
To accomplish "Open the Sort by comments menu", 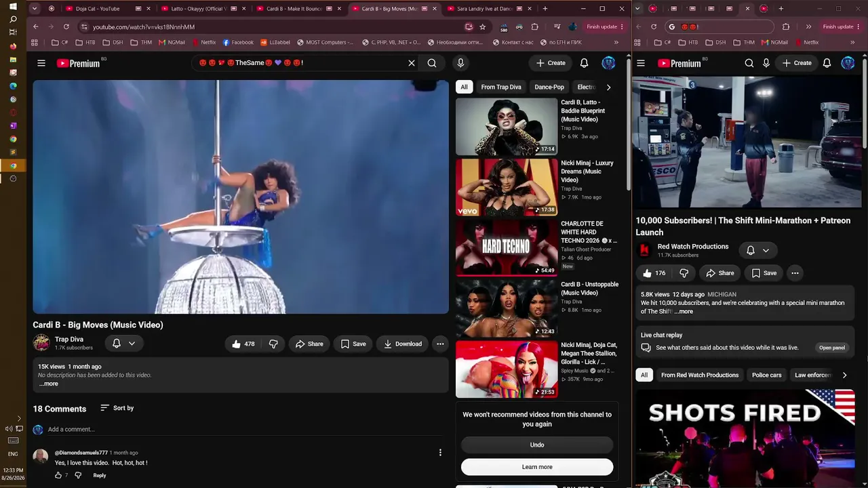I will pos(117,408).
